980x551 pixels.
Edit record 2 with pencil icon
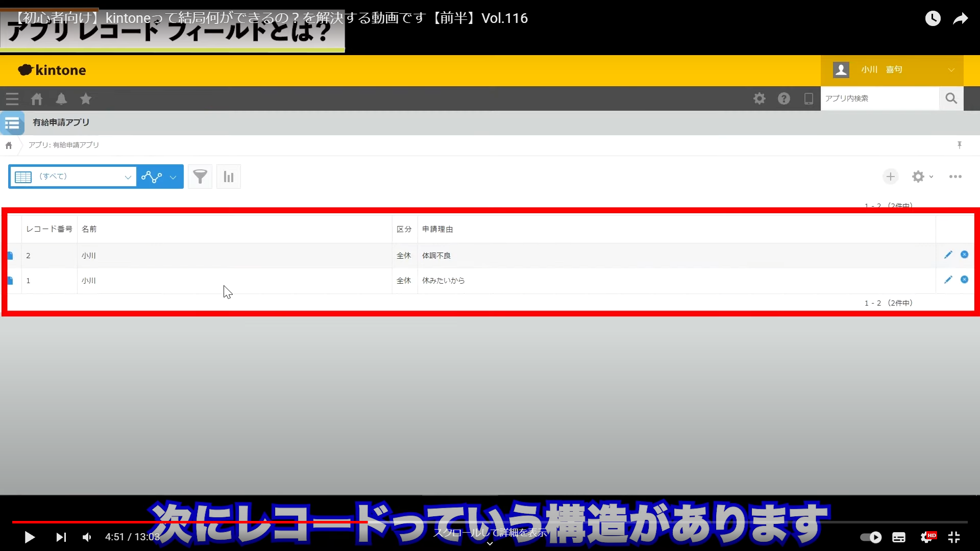pos(948,255)
